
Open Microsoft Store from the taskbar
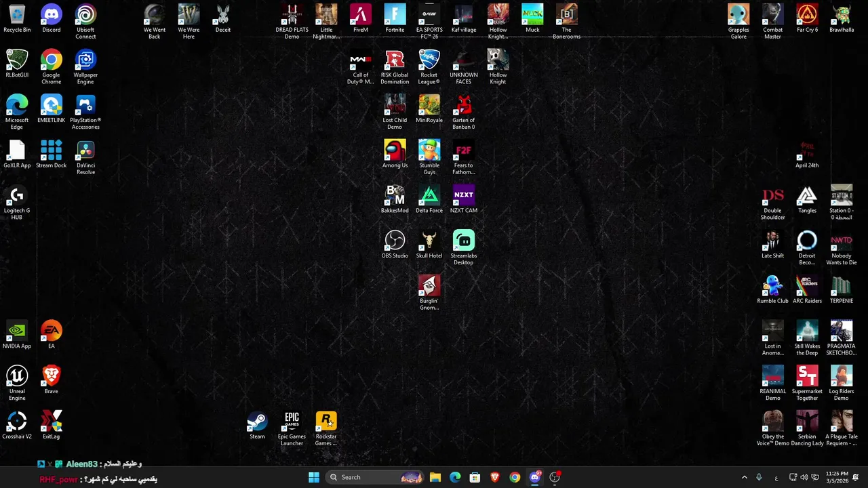pyautogui.click(x=475, y=477)
